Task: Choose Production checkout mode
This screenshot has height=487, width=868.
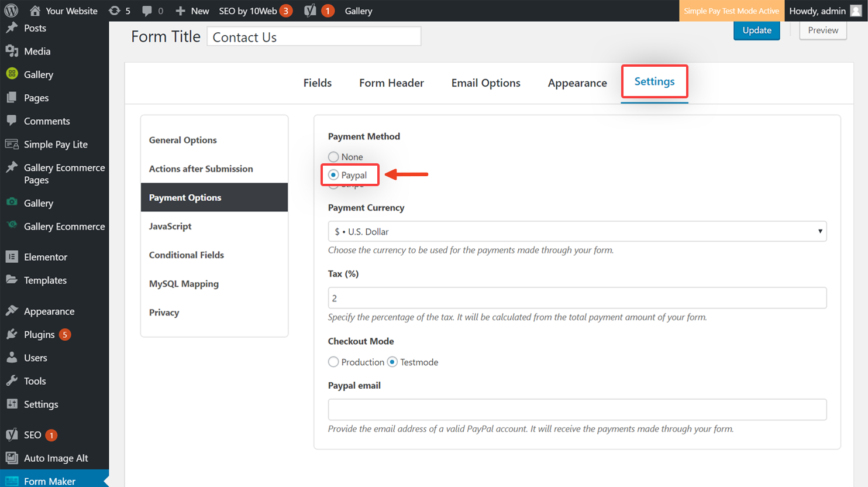Action: click(333, 362)
